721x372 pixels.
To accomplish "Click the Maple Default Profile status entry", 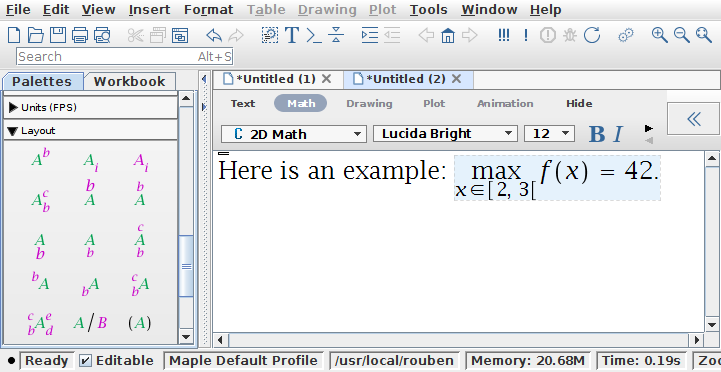I will point(243,361).
